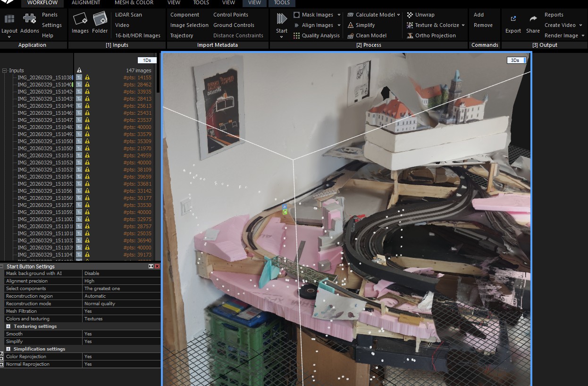Click the Export icon
588x386 pixels.
pos(513,20)
